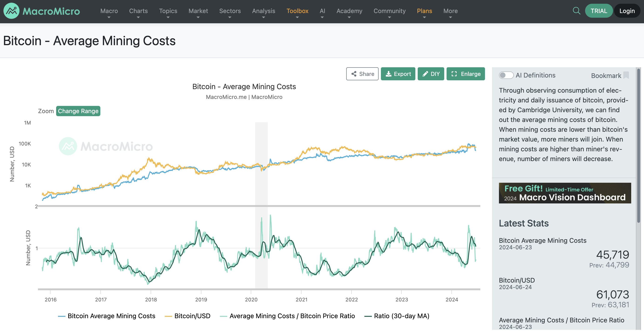644x331 pixels.
Task: Toggle Ratio (30-day MA) legend series
Action: 401,316
